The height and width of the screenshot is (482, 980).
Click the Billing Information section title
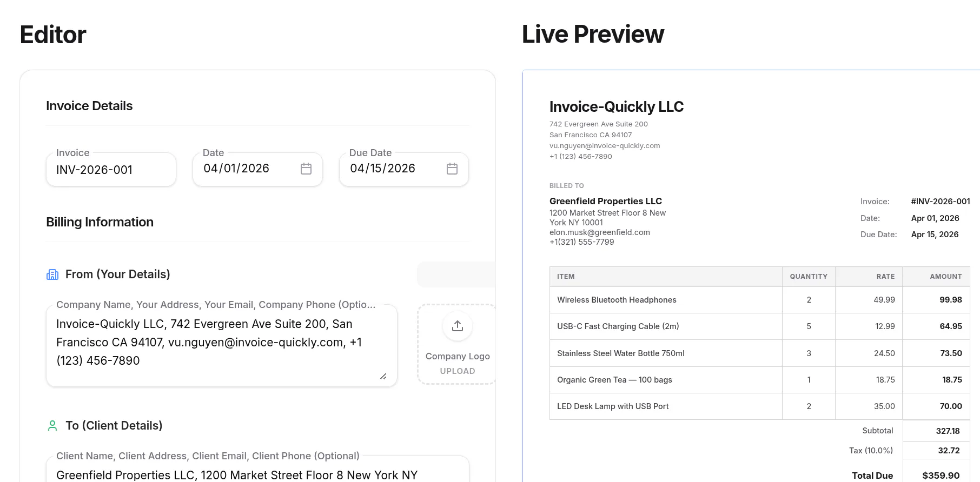click(x=100, y=222)
